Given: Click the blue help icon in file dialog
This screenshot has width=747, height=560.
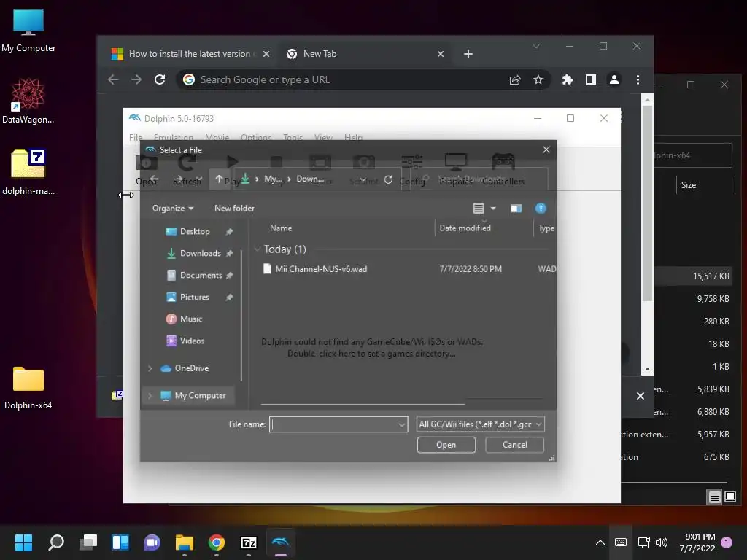Looking at the screenshot, I should (x=541, y=208).
